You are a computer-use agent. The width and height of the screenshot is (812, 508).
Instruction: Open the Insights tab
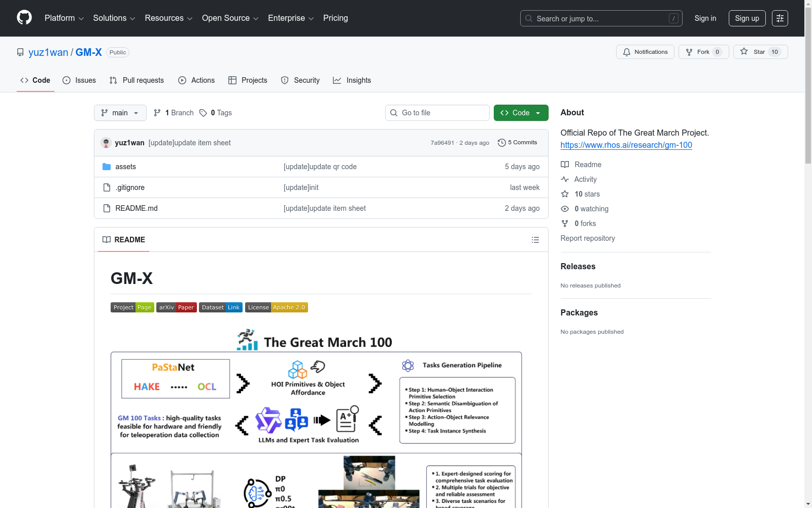[x=352, y=80]
